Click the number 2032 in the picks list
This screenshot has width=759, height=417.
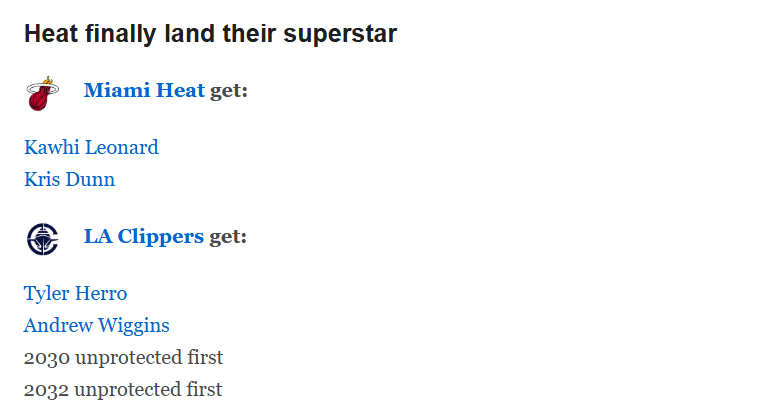46,390
